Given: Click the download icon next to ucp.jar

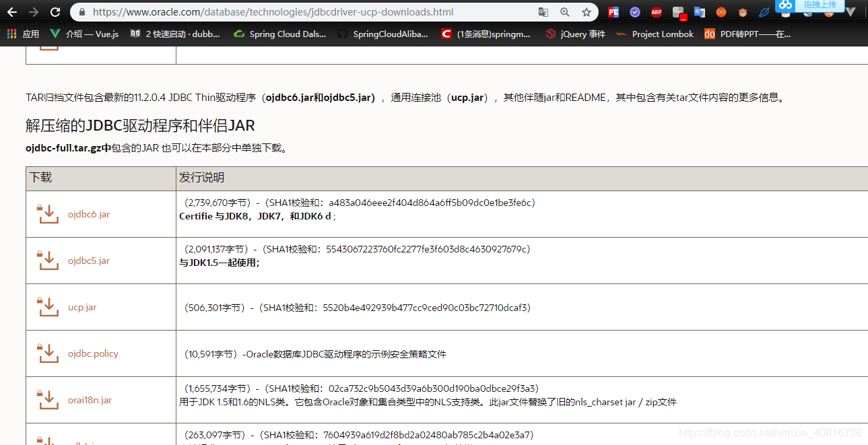Looking at the screenshot, I should 47,306.
